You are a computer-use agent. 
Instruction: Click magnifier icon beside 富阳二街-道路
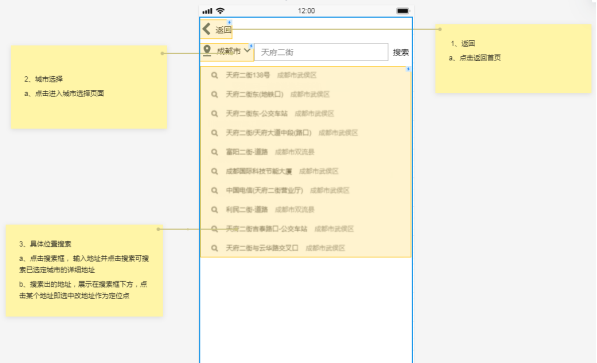pyautogui.click(x=215, y=152)
